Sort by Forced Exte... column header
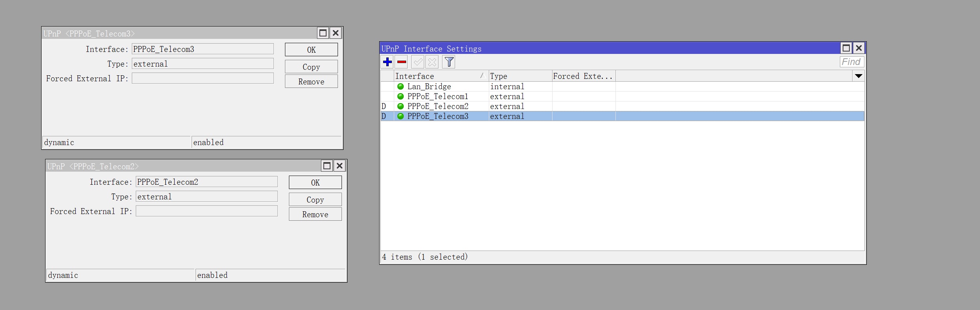The height and width of the screenshot is (310, 980). click(584, 76)
